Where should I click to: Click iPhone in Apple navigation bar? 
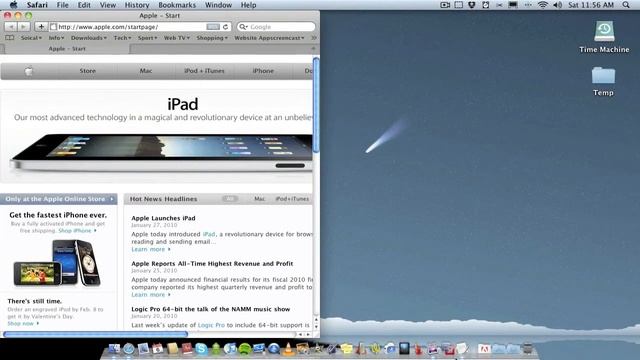tap(263, 71)
